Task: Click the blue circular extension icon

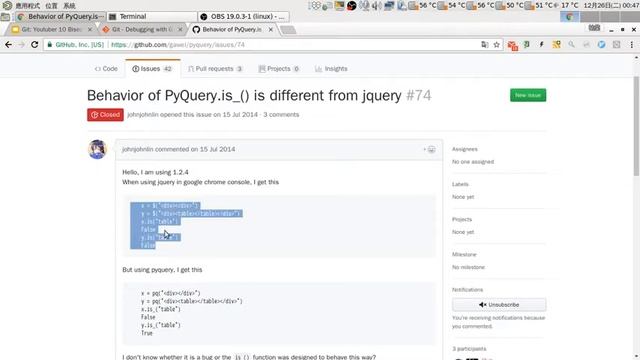Action: coord(601,44)
